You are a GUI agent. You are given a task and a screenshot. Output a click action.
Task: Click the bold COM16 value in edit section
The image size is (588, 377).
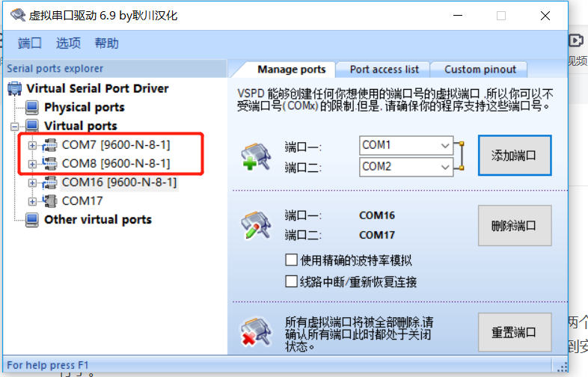click(x=377, y=215)
